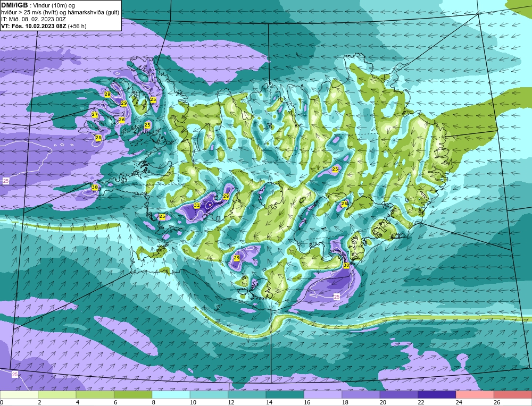Click the '8' value on the color scale
This screenshot has width=532, height=406.
click(154, 403)
